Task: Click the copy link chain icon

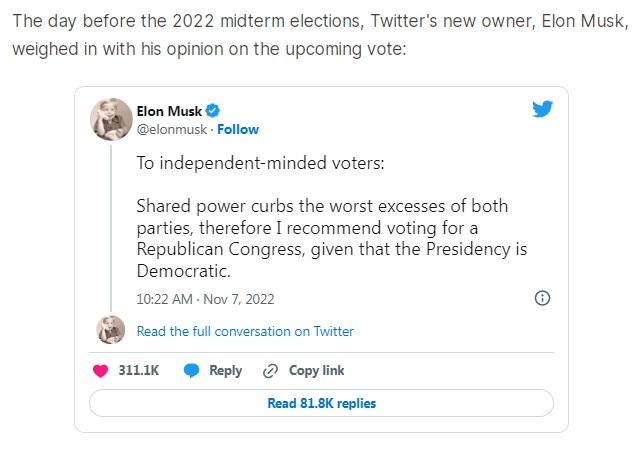Action: pos(270,371)
